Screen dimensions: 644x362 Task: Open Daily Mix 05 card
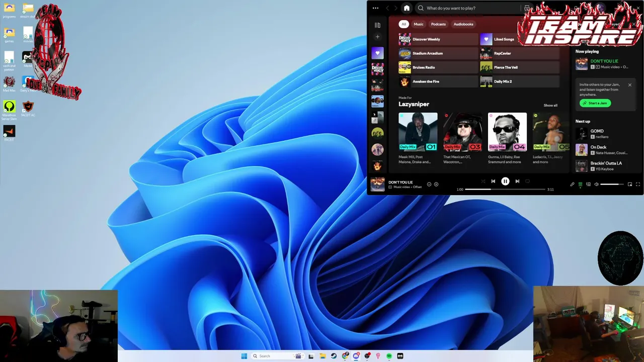551,138
